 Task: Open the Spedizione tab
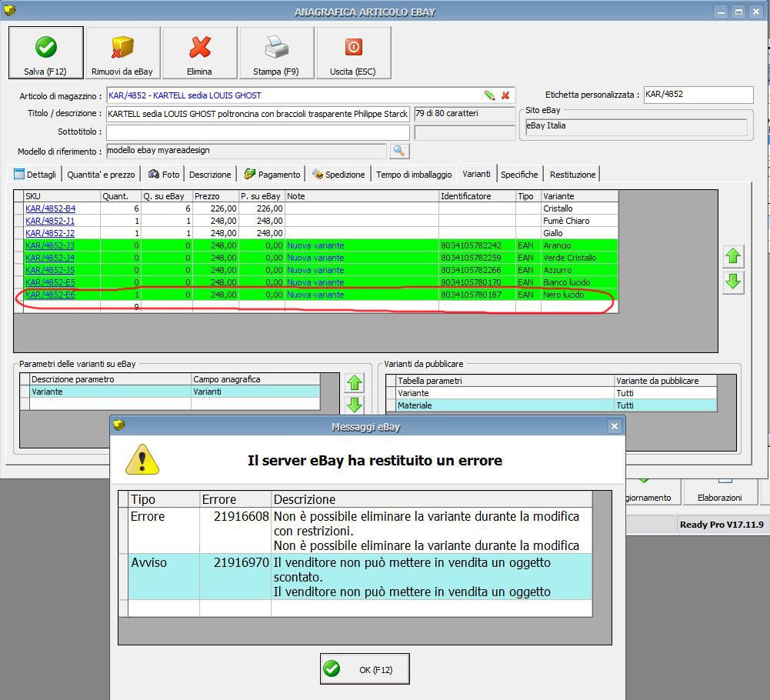pos(338,175)
